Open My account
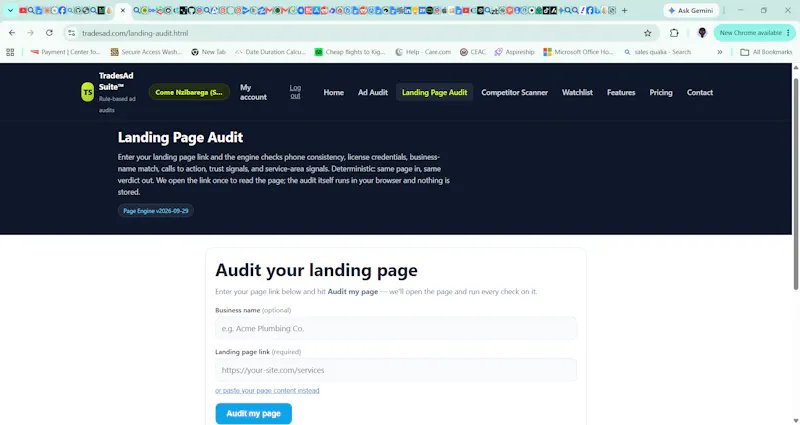Screen dimensions: 800x425 (x=253, y=92)
